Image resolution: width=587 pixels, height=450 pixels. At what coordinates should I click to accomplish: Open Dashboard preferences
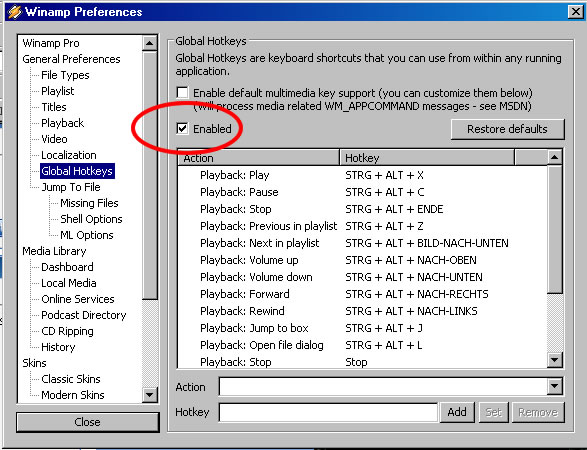[67, 267]
